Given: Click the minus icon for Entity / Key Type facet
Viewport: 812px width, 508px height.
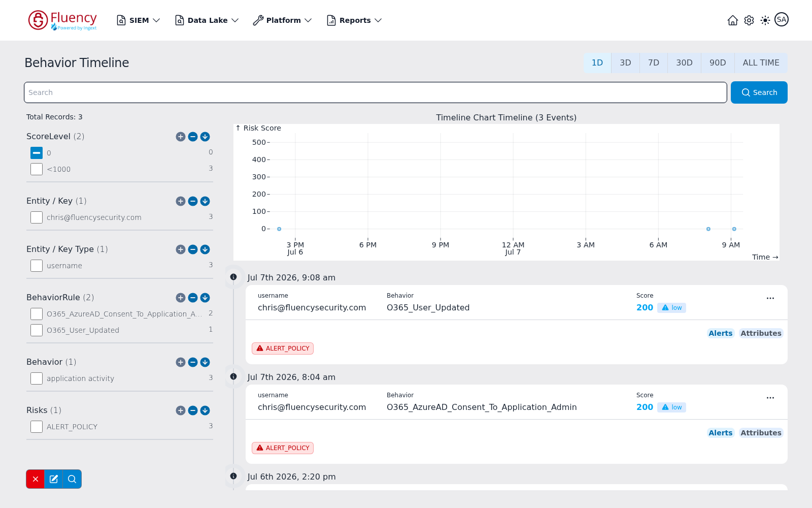Looking at the screenshot, I should [x=193, y=249].
